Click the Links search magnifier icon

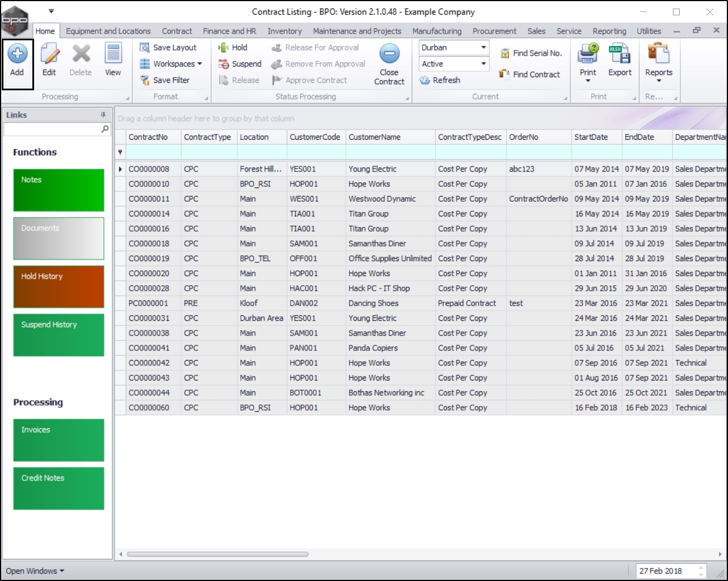105,129
